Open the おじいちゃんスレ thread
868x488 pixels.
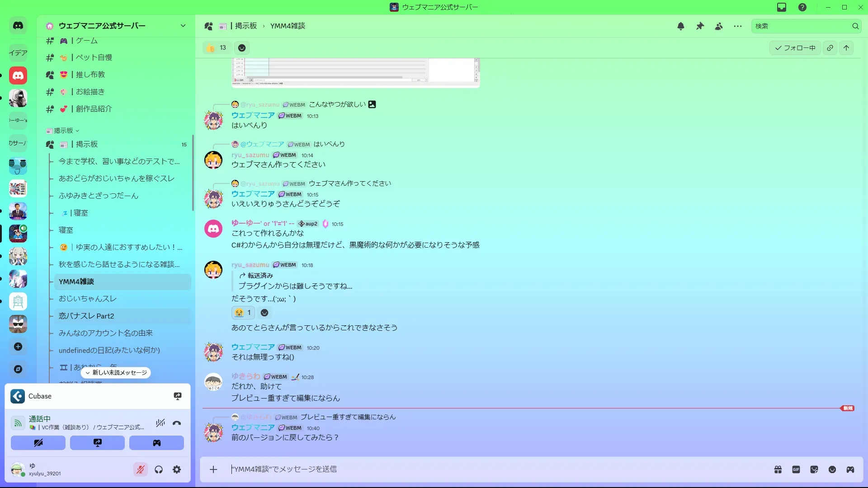pos(88,299)
